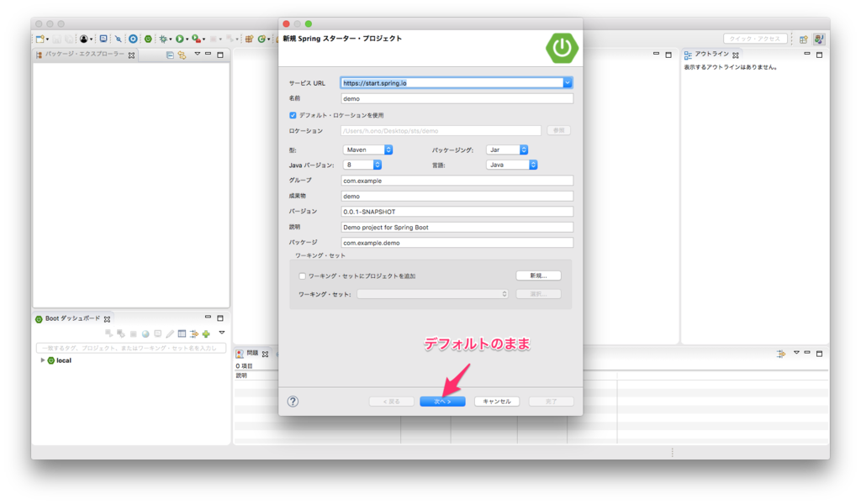
Task: Open the Problems view menu triangle
Action: [x=796, y=353]
